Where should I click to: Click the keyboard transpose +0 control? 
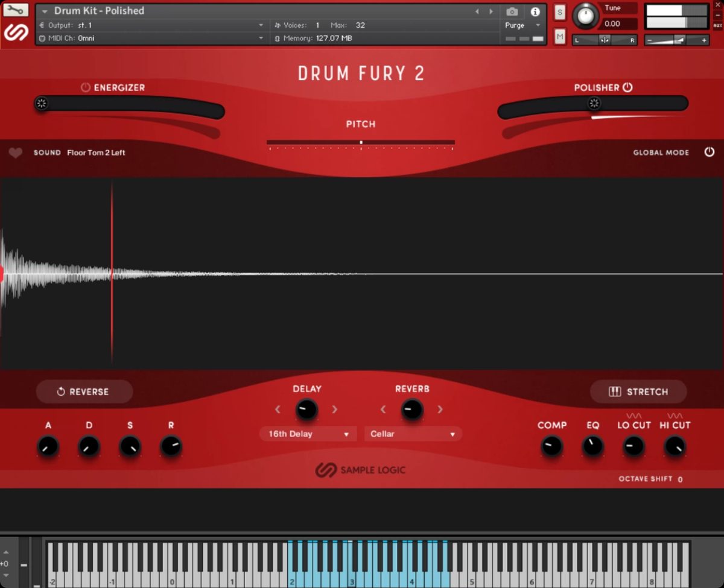tap(5, 564)
